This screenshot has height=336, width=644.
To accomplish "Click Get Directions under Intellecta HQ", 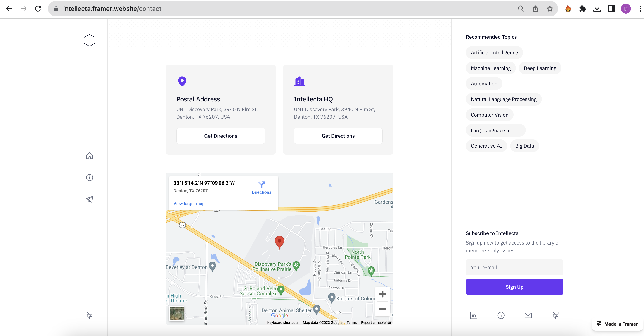I will (338, 136).
